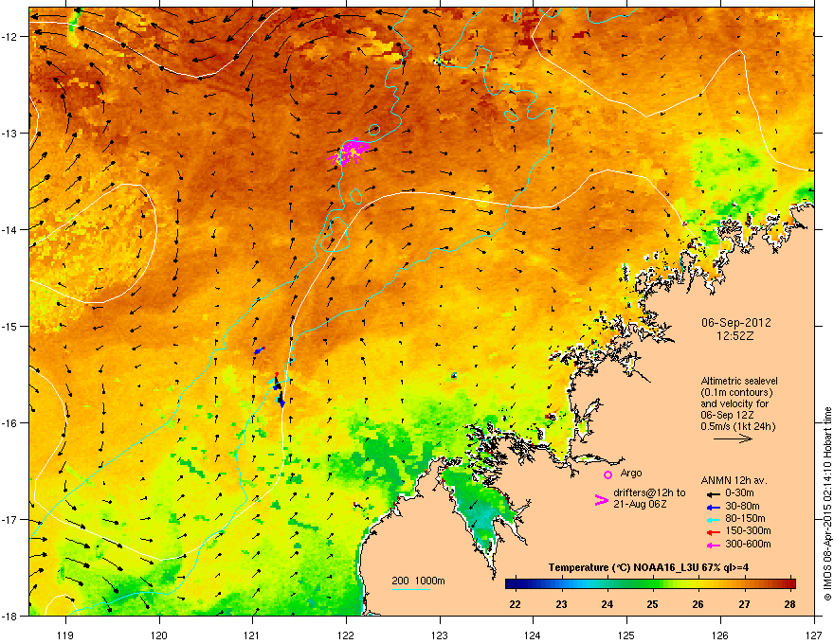Click the latitude tick label -16
The width and height of the screenshot is (834, 644).
click(9, 422)
